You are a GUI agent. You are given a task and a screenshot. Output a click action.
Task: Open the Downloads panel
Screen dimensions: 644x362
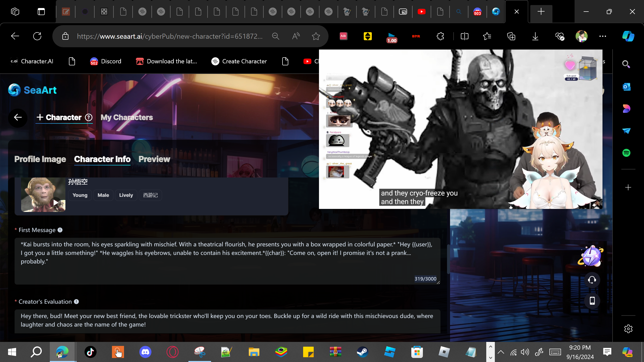(535, 36)
